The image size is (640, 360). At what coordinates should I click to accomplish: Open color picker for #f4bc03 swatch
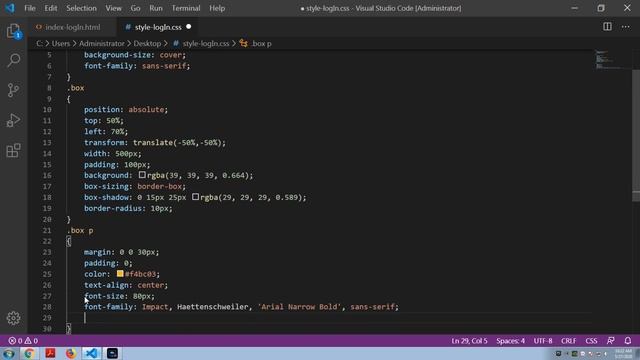click(120, 273)
